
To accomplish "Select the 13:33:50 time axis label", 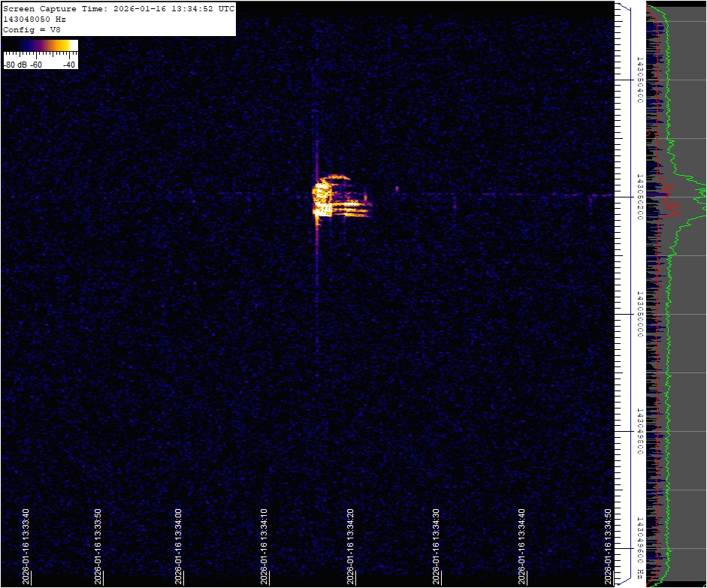I will [x=98, y=545].
